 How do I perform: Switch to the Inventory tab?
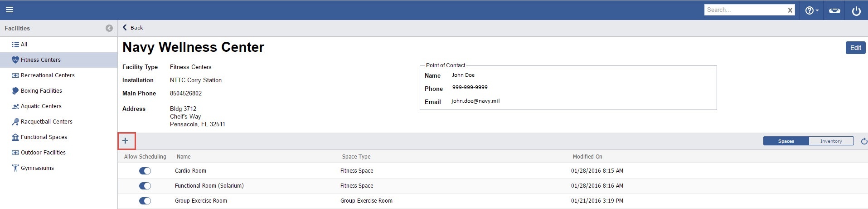point(831,141)
